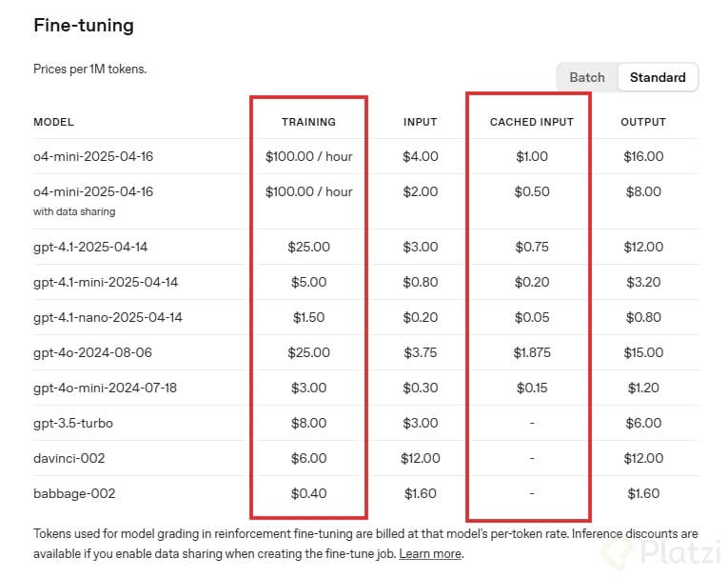The image size is (728, 578).
Task: Switch to Batch pricing
Action: (587, 77)
